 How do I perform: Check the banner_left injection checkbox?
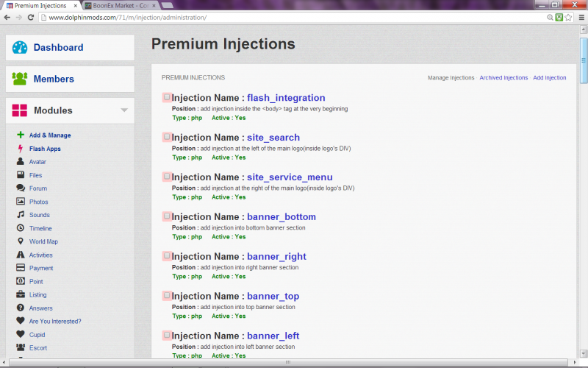(167, 335)
